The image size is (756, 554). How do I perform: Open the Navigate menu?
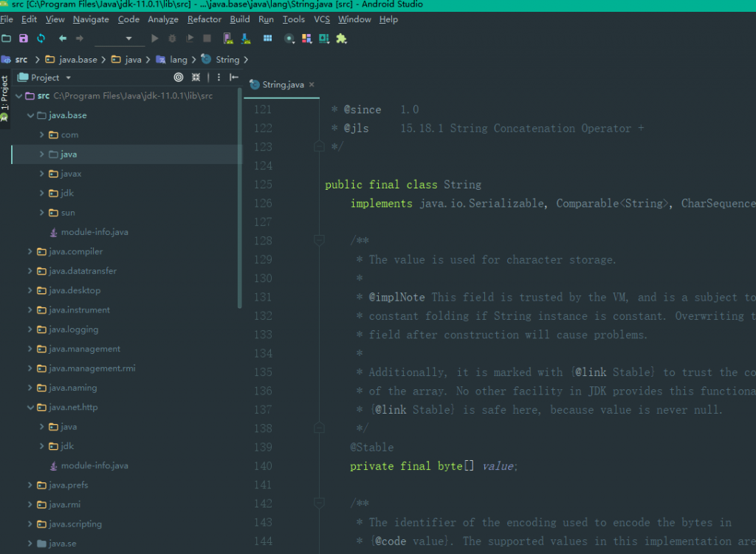(x=91, y=19)
